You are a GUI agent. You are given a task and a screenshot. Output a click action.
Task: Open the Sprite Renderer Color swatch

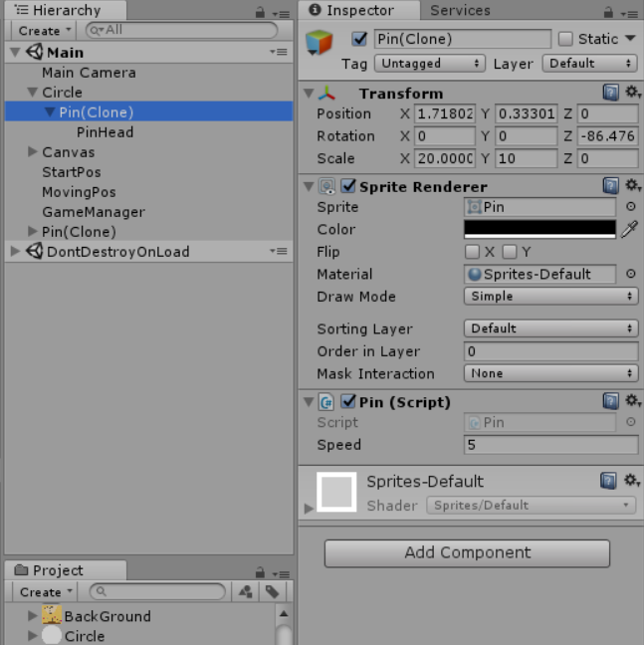[539, 229]
